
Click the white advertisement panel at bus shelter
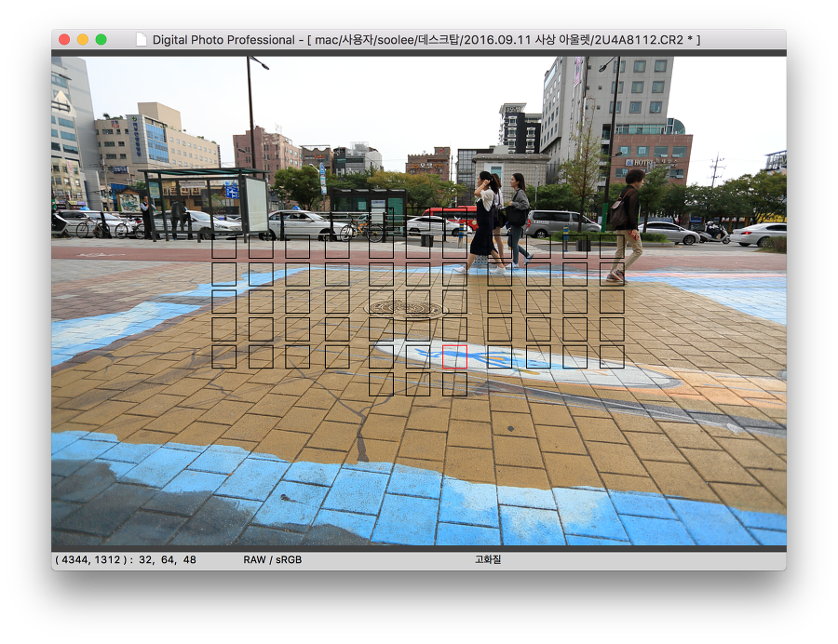(255, 205)
